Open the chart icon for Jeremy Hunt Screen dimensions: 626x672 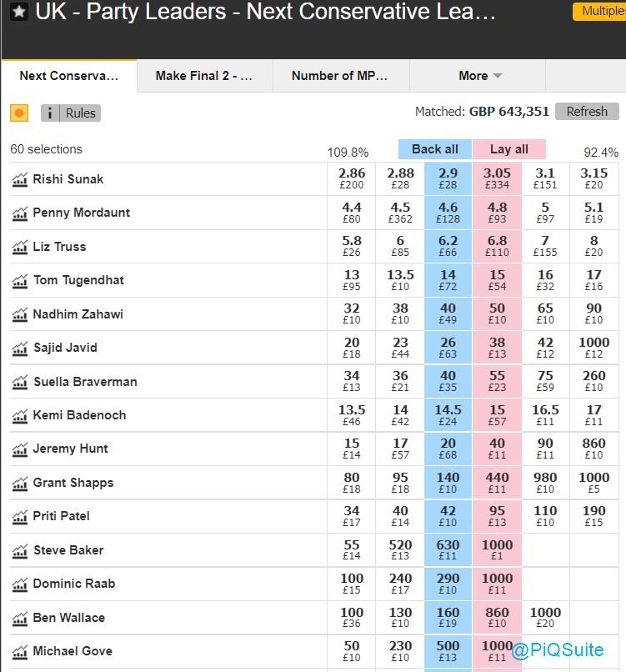20,449
